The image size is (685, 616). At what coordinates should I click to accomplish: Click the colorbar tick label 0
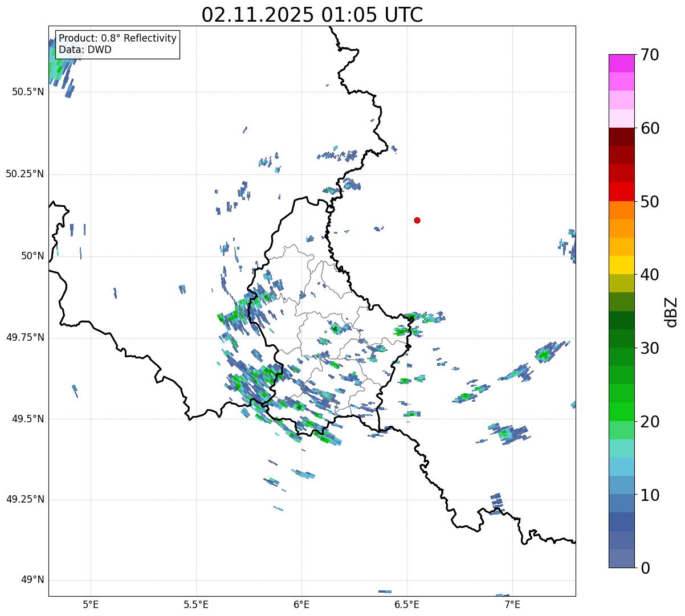point(645,568)
